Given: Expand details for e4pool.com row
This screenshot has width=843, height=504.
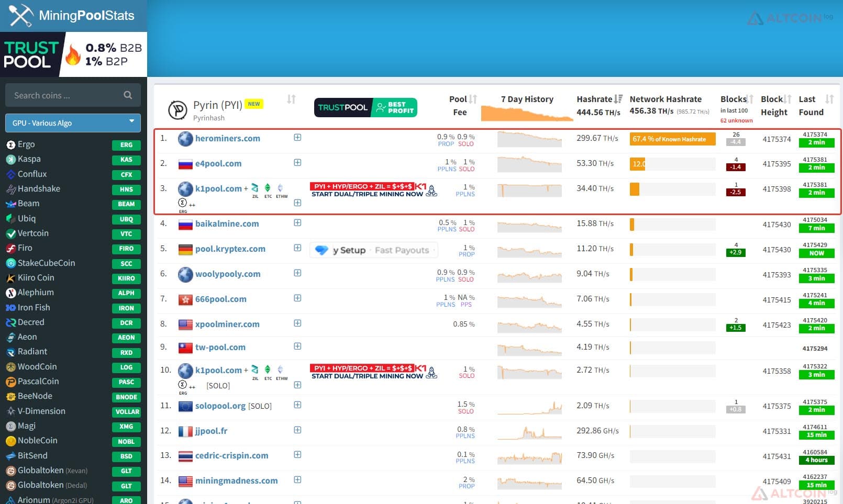Looking at the screenshot, I should (x=297, y=162).
